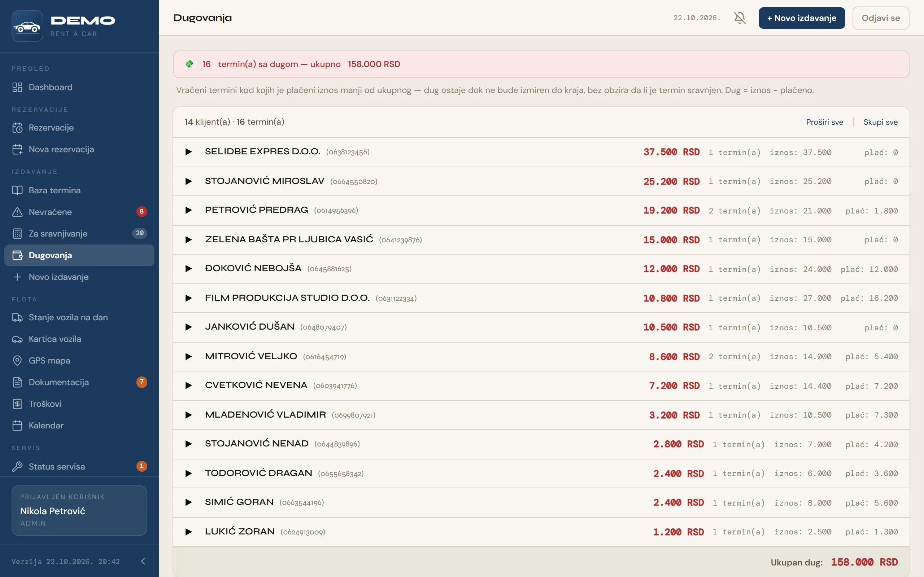Click the muted notification bell icon

coord(740,18)
